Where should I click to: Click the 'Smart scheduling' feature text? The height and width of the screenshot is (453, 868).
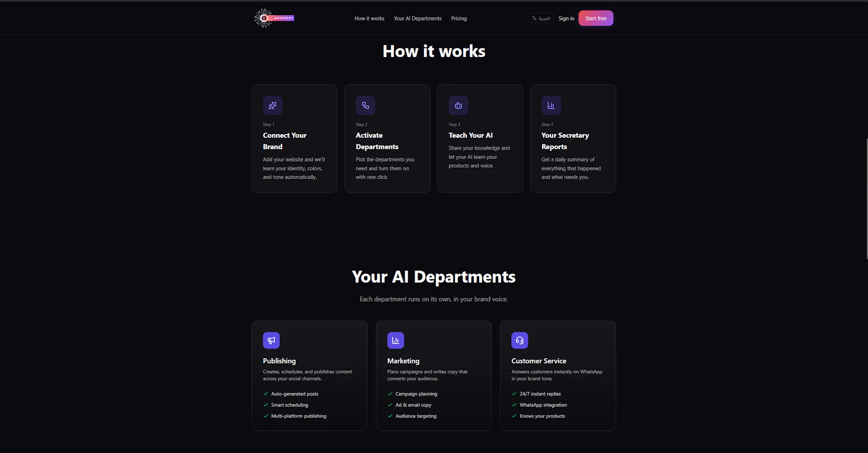click(290, 405)
